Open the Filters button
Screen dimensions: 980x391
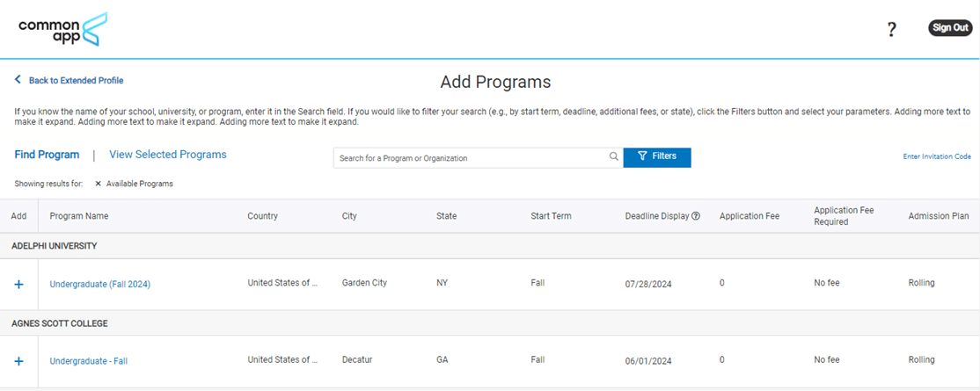pos(657,156)
